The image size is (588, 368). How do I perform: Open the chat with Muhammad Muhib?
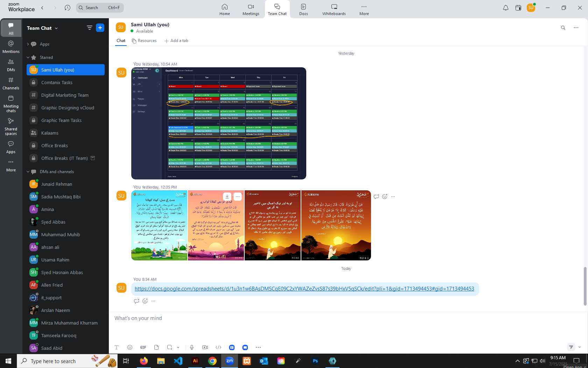(65, 235)
